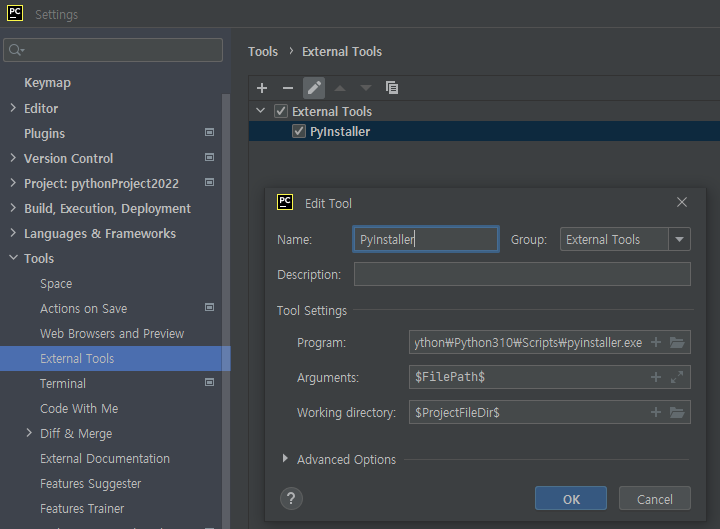Click the Edit pencil toolbar icon
The height and width of the screenshot is (529, 720).
[314, 88]
